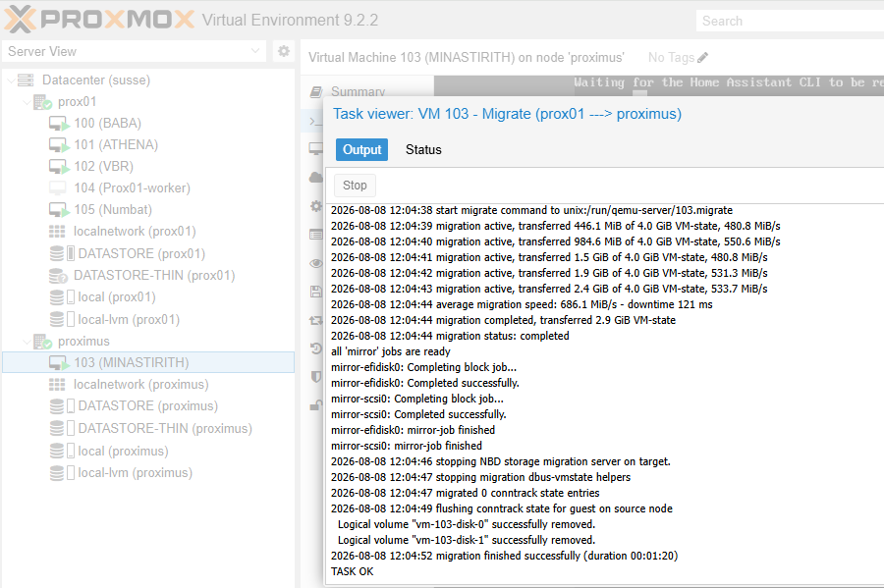This screenshot has width=884, height=588.
Task: Collapse the proximus node expander arrow
Action: (x=27, y=342)
